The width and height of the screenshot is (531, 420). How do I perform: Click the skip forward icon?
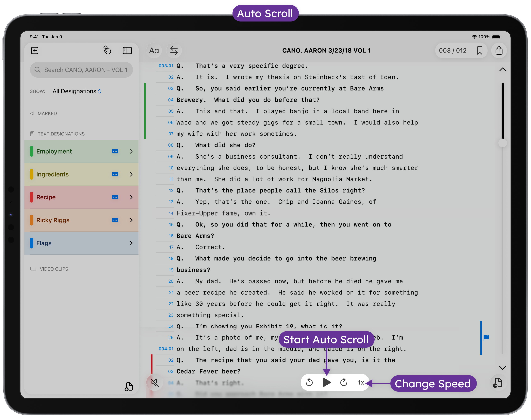point(344,382)
